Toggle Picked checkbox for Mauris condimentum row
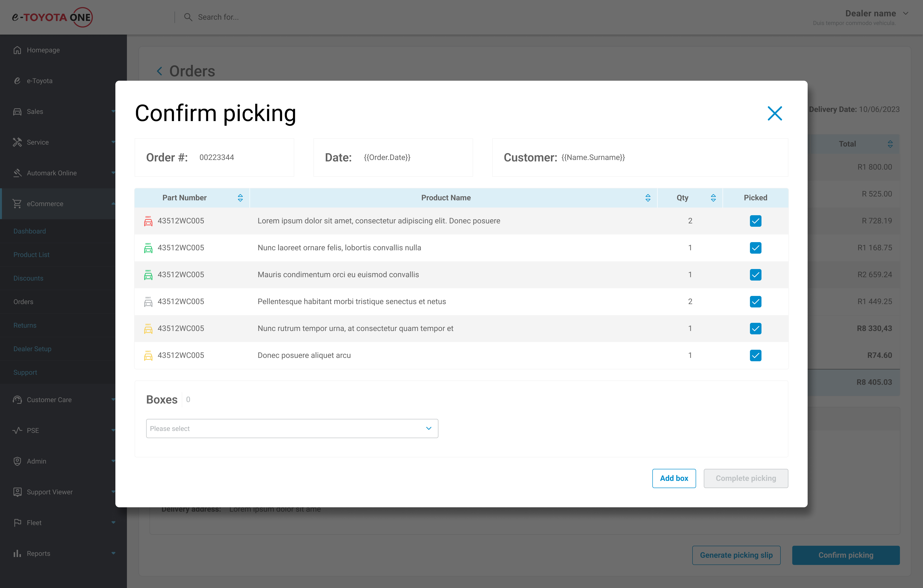Screen dimensions: 923x588 755,275
